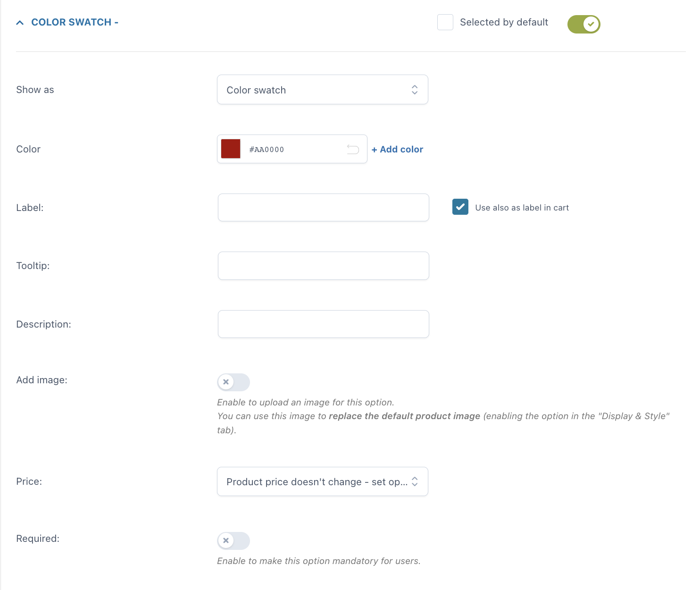700x590 pixels.
Task: Click the 'Selected by default' label text
Action: [x=504, y=22]
